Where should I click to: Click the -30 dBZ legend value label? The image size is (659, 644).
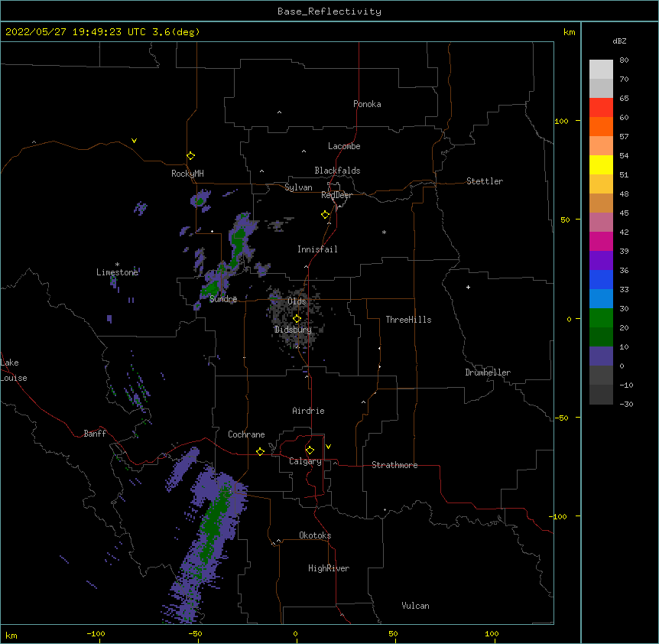[626, 405]
